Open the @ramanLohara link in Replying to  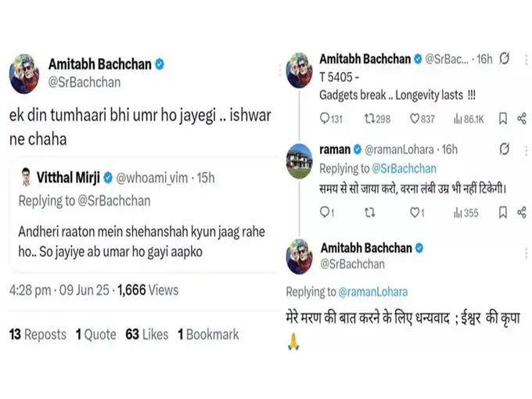coord(372,292)
